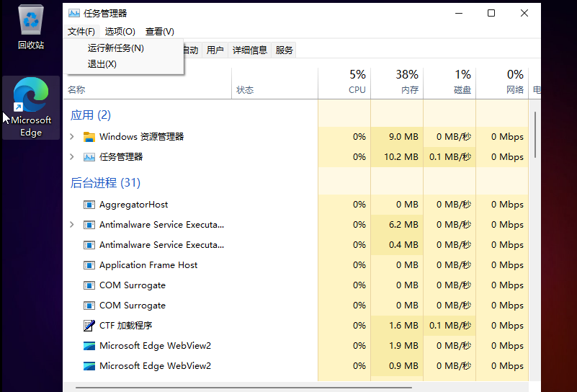The width and height of the screenshot is (577, 392).
Task: Click the AggregatorHost process icon
Action: click(x=89, y=205)
